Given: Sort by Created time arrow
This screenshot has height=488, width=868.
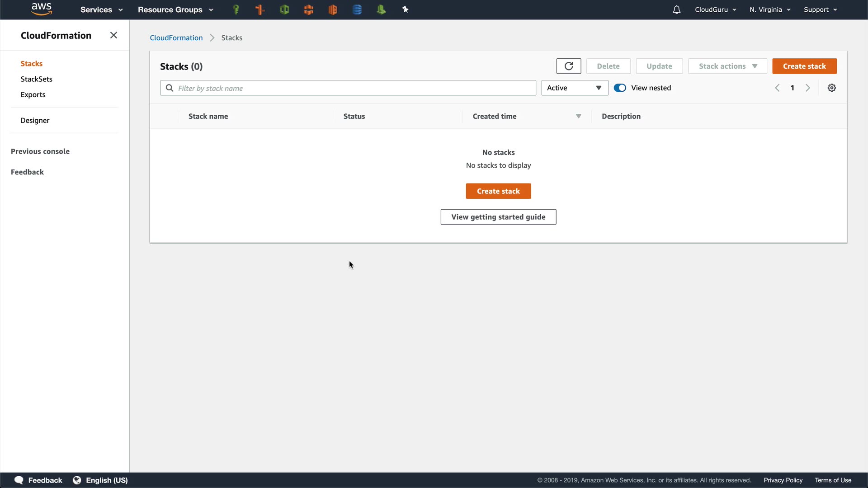Looking at the screenshot, I should point(578,117).
